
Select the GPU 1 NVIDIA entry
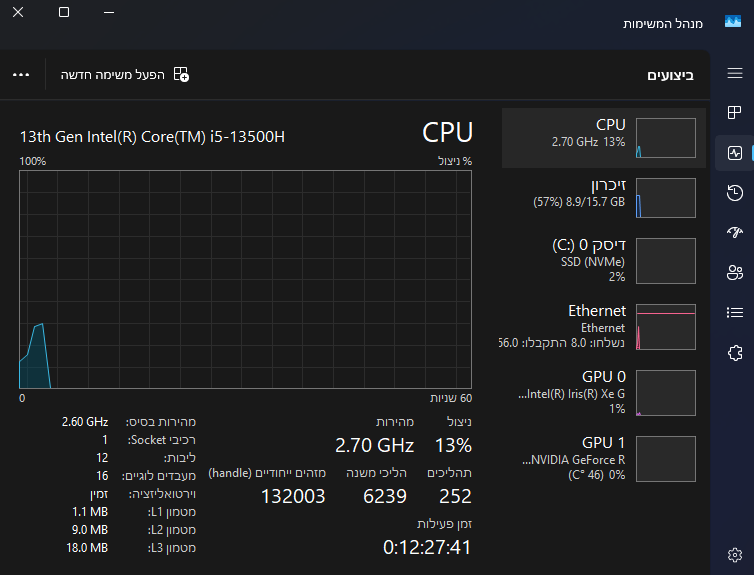603,459
